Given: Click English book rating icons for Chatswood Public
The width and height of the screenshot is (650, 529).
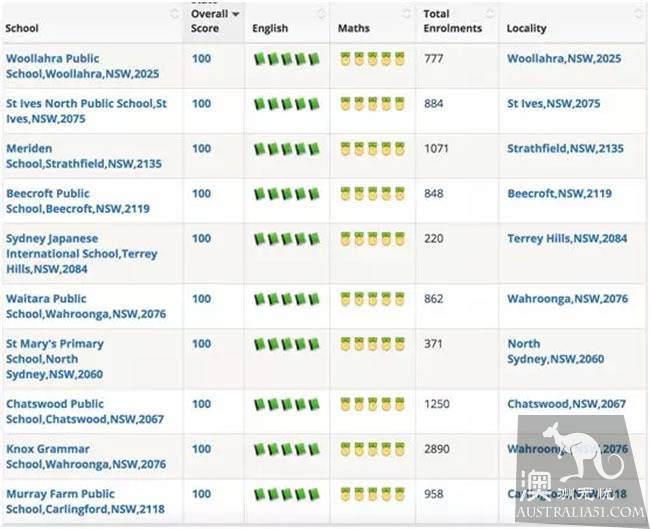Looking at the screenshot, I should (287, 404).
